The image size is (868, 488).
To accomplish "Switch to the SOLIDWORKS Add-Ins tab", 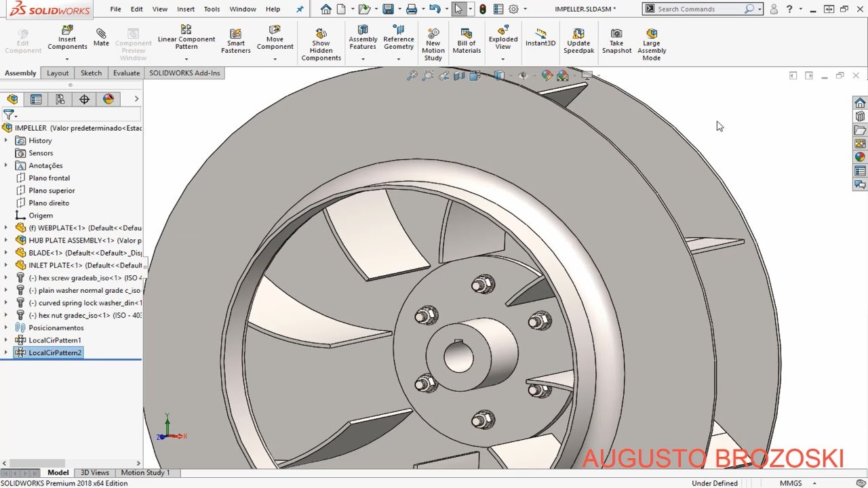I will (x=184, y=73).
